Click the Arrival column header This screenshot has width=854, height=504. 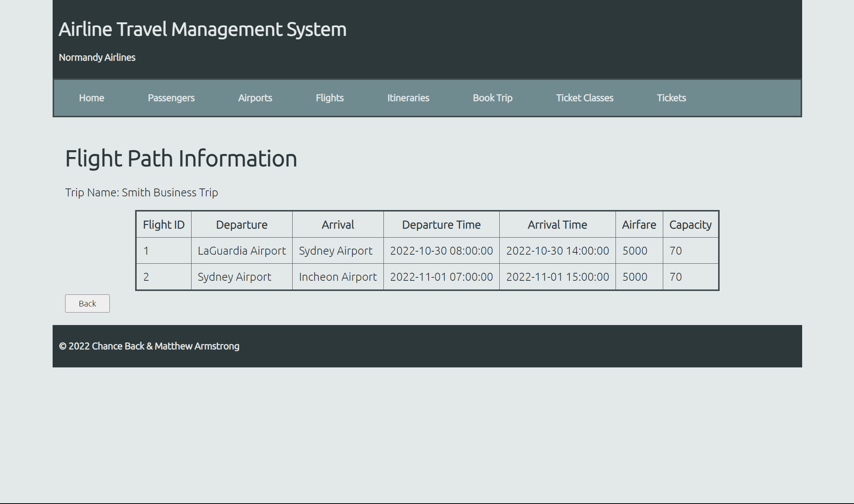[x=337, y=224]
